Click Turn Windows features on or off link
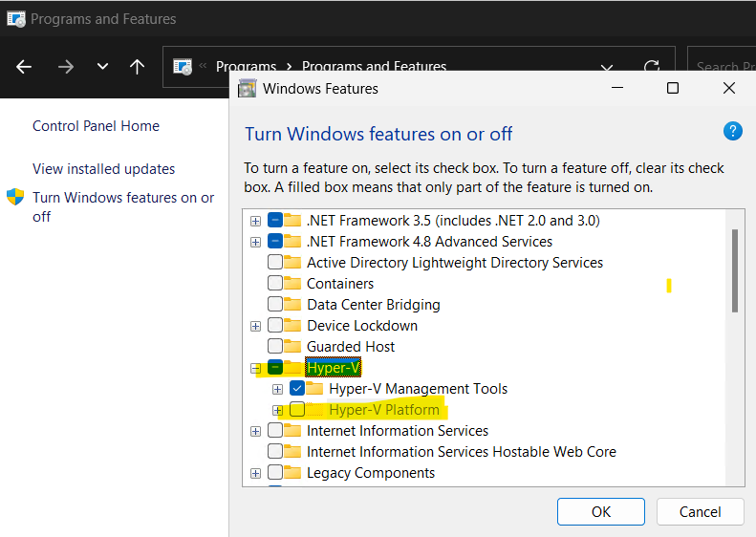Image resolution: width=756 pixels, height=537 pixels. click(123, 206)
